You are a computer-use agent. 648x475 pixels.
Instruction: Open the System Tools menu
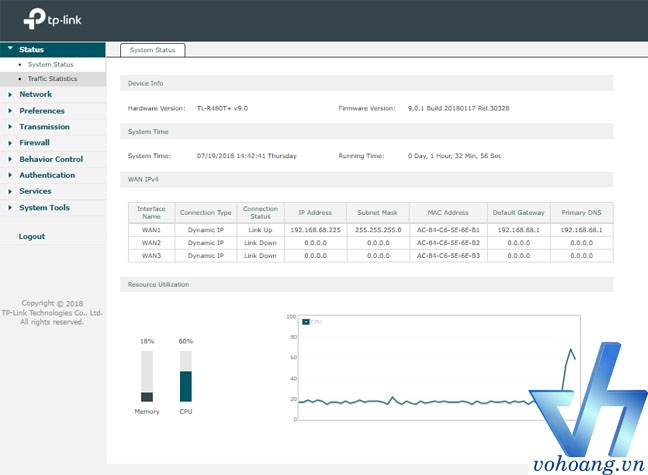tap(44, 207)
